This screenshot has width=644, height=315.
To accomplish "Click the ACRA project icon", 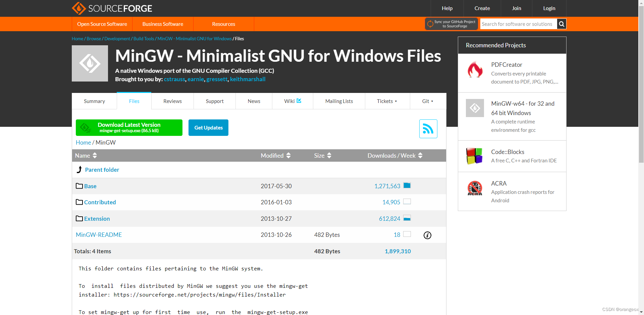I will click(x=475, y=188).
